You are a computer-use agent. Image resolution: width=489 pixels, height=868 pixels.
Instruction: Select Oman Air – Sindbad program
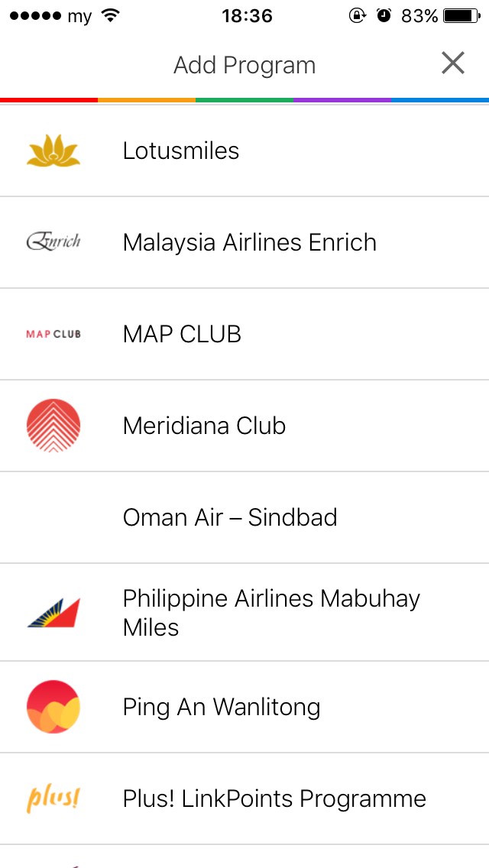click(x=230, y=517)
